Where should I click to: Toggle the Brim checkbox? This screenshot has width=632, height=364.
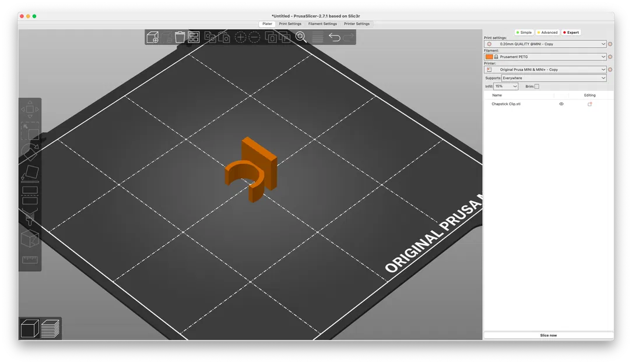click(536, 86)
